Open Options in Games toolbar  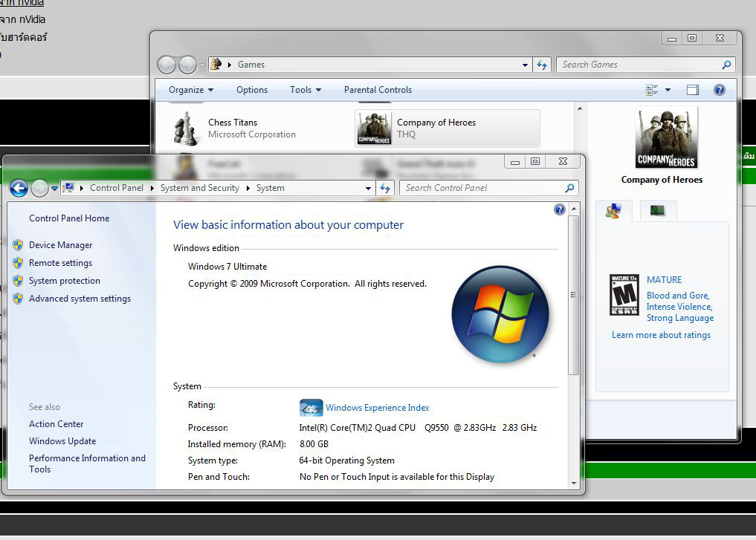pos(252,90)
